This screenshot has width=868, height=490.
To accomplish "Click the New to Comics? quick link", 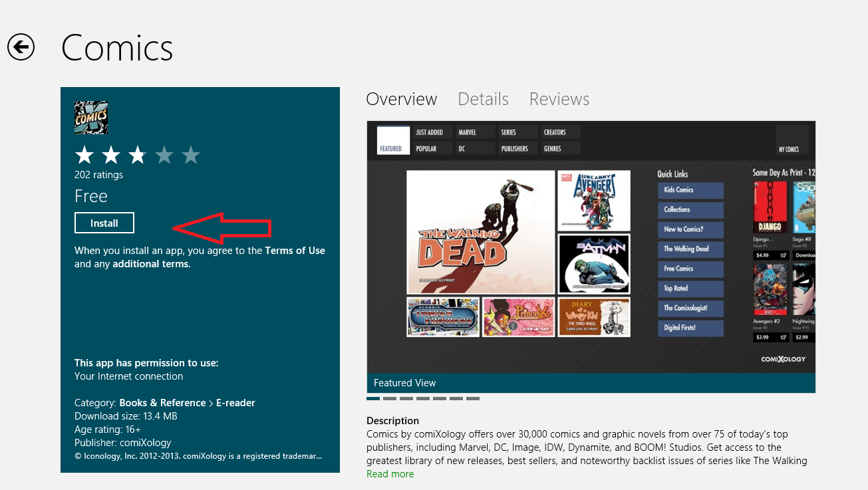I will (x=690, y=229).
